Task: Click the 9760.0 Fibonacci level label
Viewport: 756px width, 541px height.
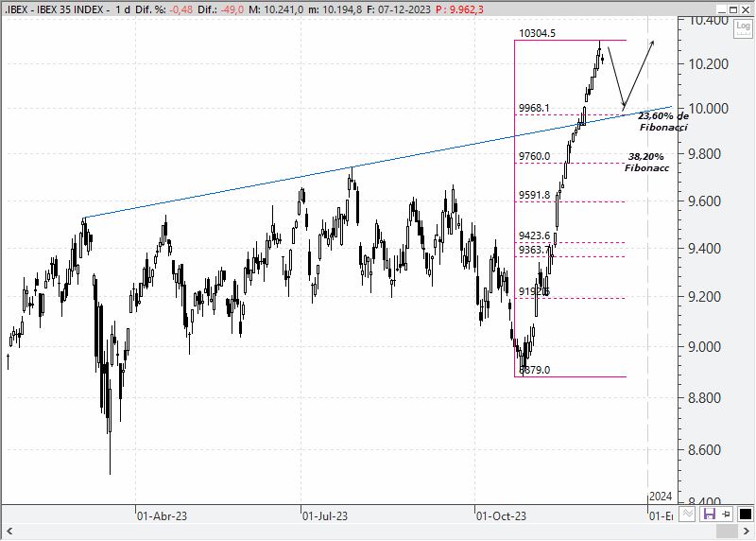Action: (534, 156)
